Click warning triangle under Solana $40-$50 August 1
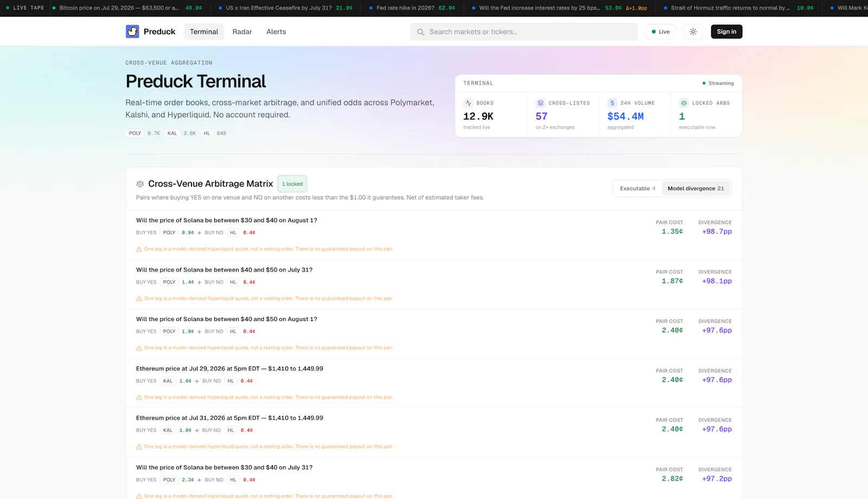Viewport: 868px width, 499px height. (x=139, y=348)
